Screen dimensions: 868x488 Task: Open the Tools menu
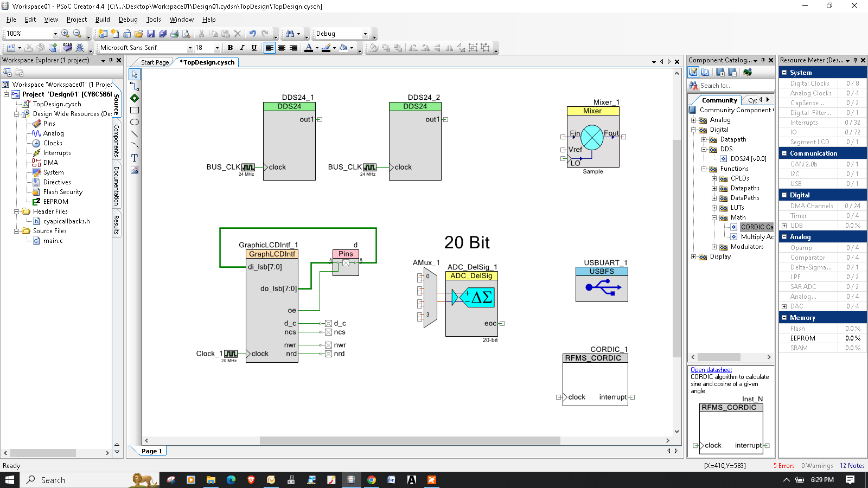click(x=154, y=20)
